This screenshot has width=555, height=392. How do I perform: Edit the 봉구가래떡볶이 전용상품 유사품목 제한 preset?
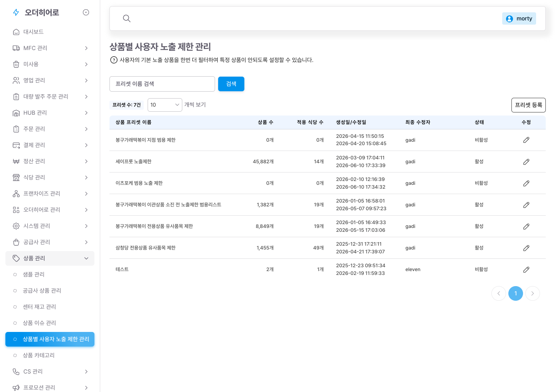tap(526, 226)
